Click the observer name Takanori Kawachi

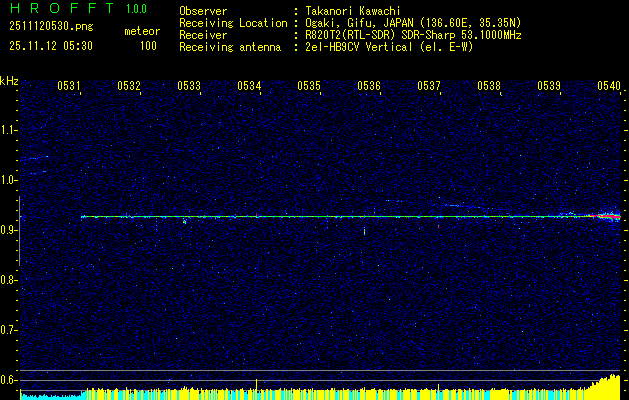pos(352,11)
